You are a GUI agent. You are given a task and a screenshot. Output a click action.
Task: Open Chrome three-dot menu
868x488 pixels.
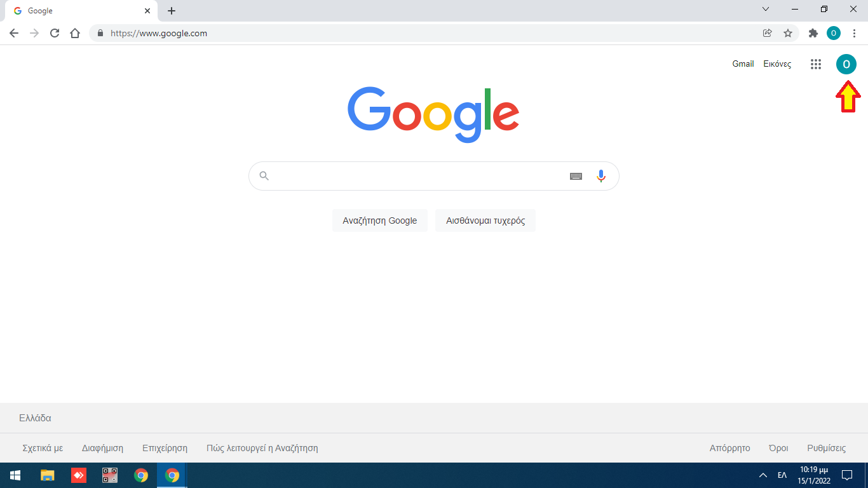point(854,33)
